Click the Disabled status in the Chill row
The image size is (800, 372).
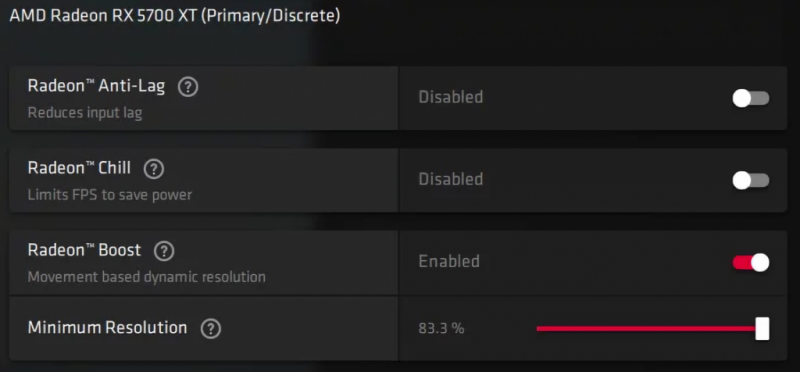(x=451, y=179)
